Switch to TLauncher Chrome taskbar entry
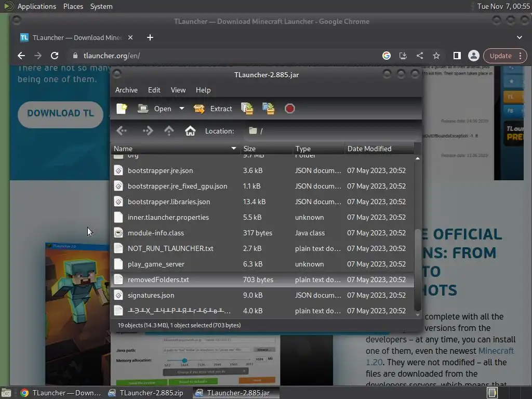532x399 pixels. click(x=61, y=393)
